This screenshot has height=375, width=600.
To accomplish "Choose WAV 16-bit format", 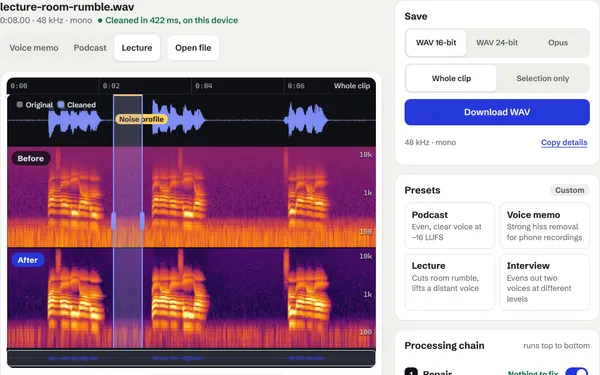I will pos(436,43).
